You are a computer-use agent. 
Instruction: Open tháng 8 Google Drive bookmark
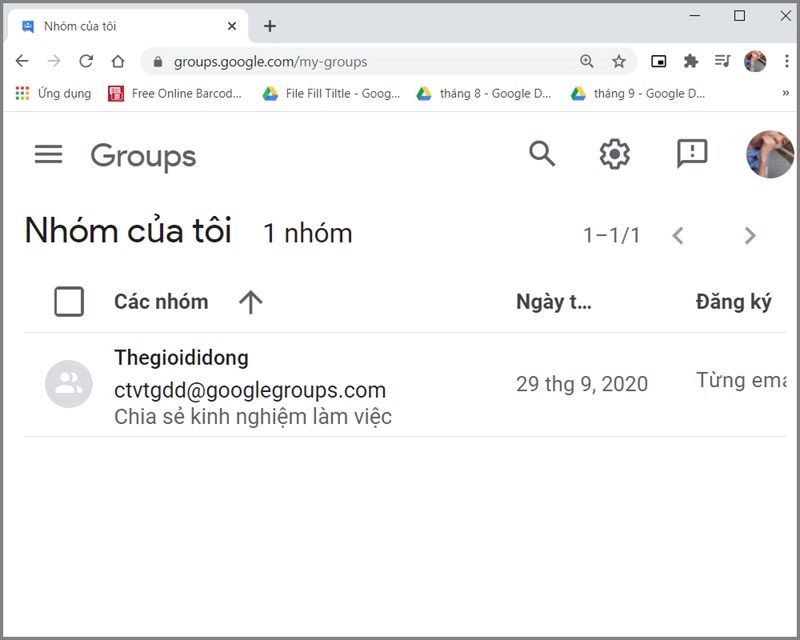(484, 93)
